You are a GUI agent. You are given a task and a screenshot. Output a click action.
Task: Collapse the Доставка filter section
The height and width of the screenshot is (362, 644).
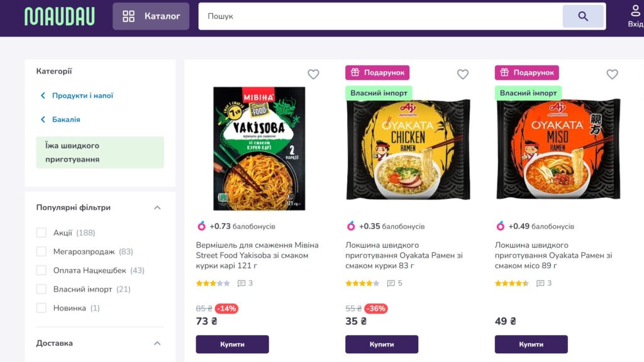157,343
